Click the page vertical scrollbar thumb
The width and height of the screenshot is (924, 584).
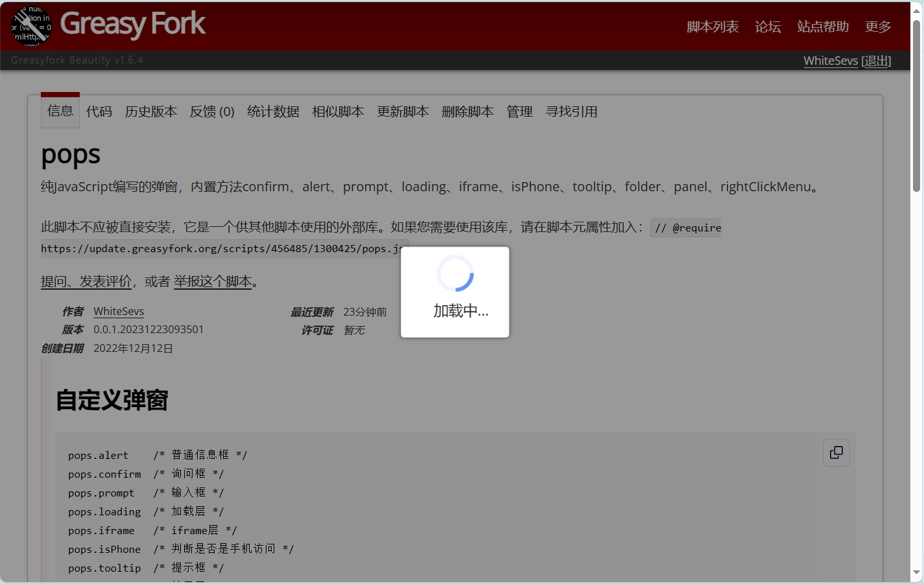916,106
